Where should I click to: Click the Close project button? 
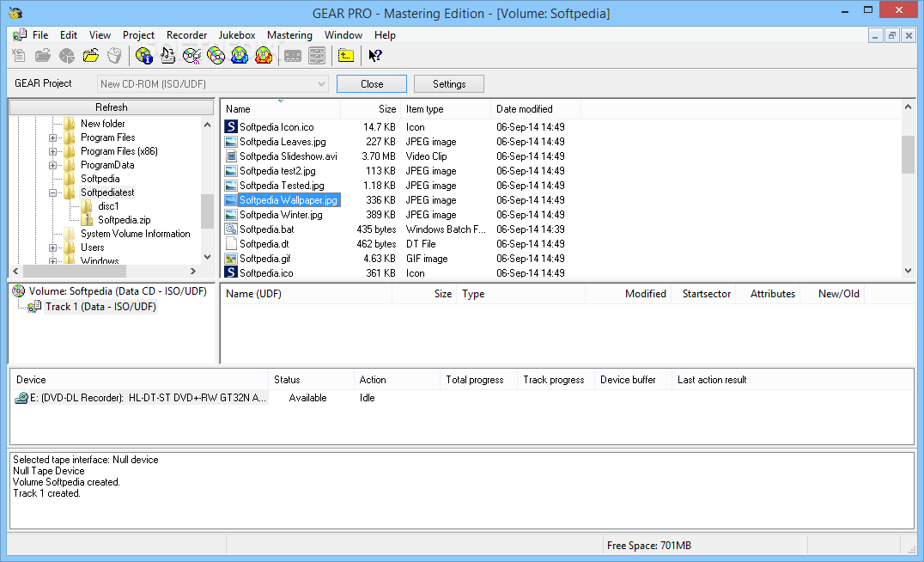click(372, 83)
